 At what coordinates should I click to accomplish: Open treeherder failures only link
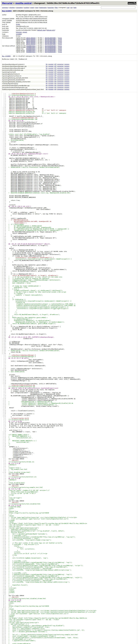pyautogui.click(x=51, y=30)
